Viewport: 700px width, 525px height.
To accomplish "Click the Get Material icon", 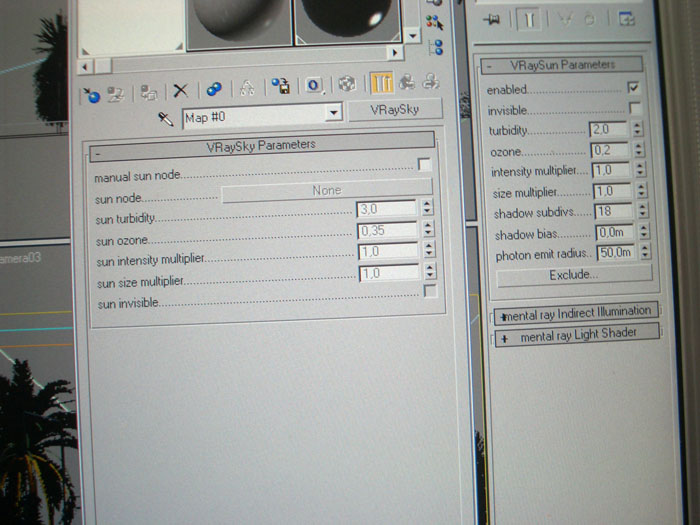I will tap(92, 95).
